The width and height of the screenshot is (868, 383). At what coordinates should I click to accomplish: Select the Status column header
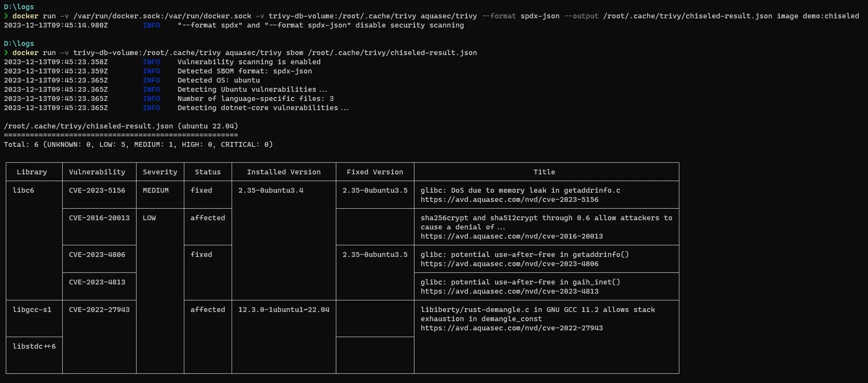pyautogui.click(x=207, y=172)
